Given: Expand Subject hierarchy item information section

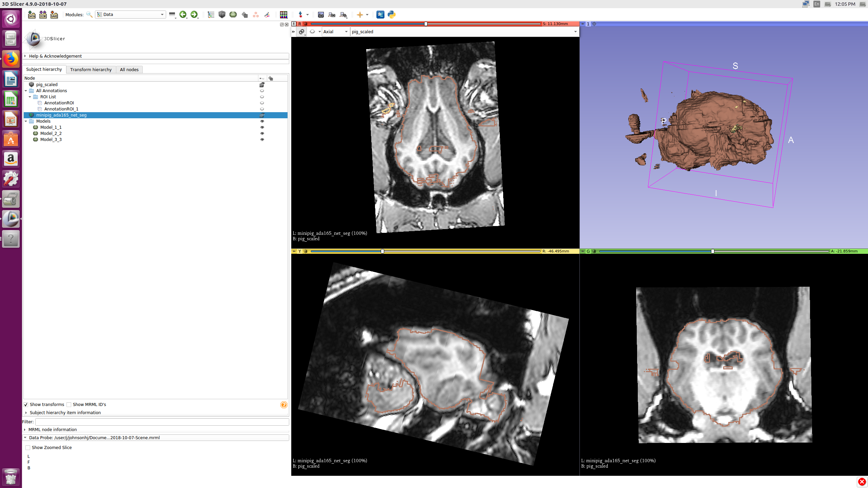Looking at the screenshot, I should click(x=64, y=412).
